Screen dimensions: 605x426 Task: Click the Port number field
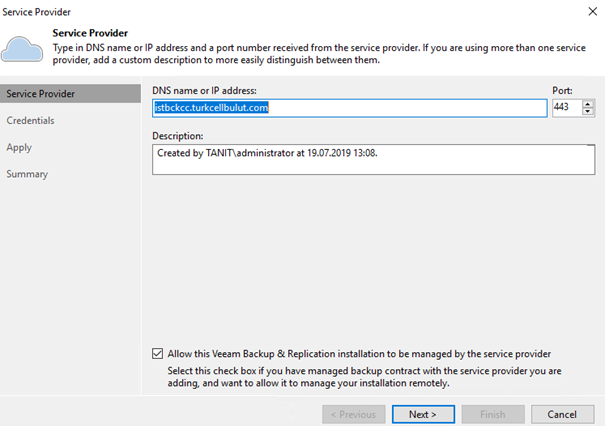[x=567, y=108]
